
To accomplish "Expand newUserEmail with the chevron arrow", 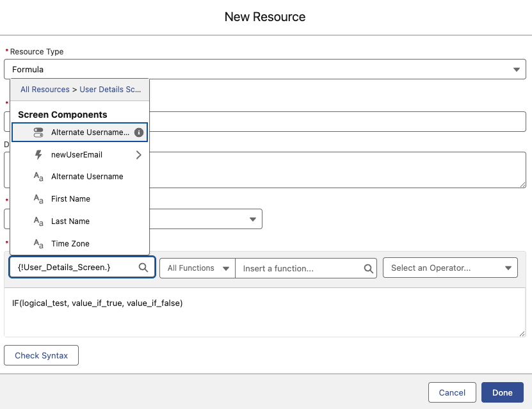I will (x=138, y=155).
